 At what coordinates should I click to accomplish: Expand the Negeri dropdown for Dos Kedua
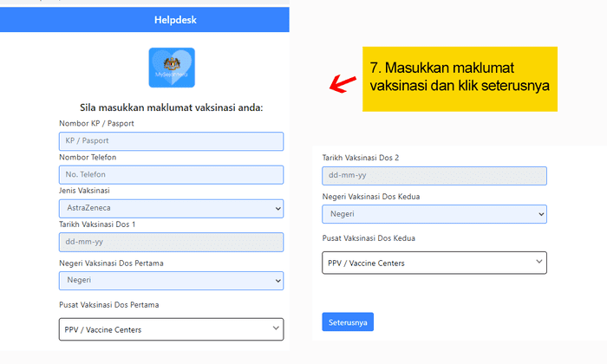point(434,213)
